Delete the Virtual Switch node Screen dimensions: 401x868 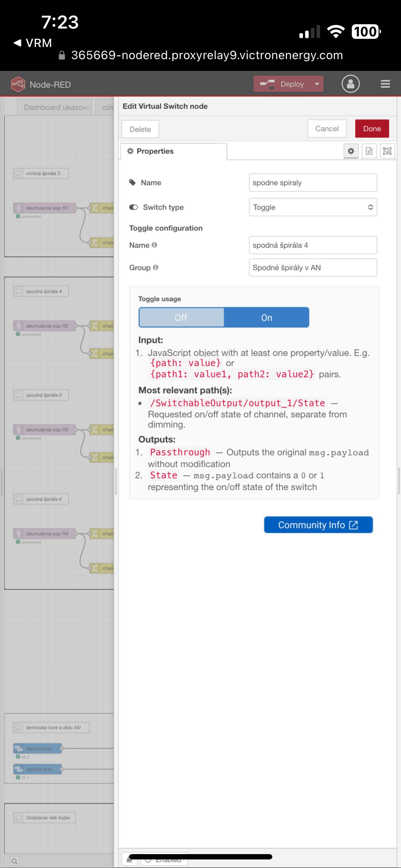[140, 129]
